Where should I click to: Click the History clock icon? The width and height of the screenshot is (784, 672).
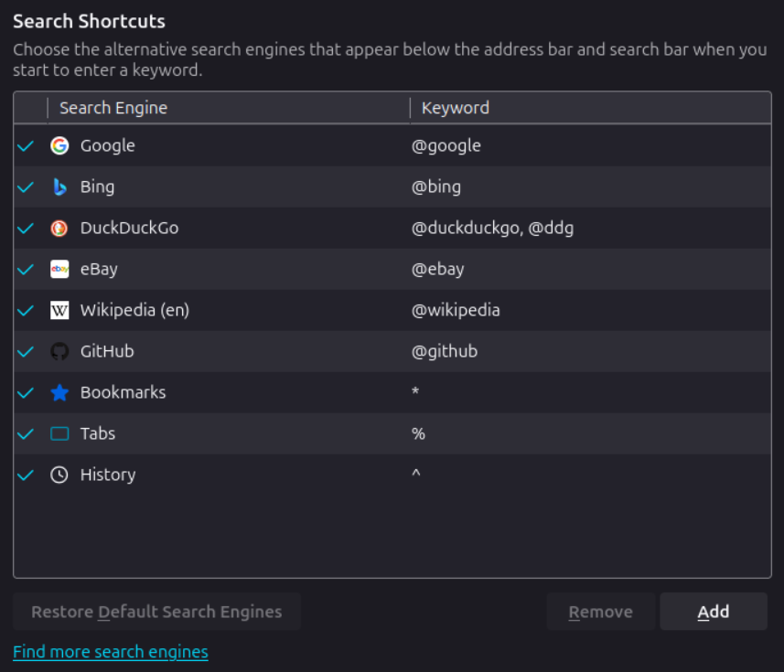[x=59, y=475]
